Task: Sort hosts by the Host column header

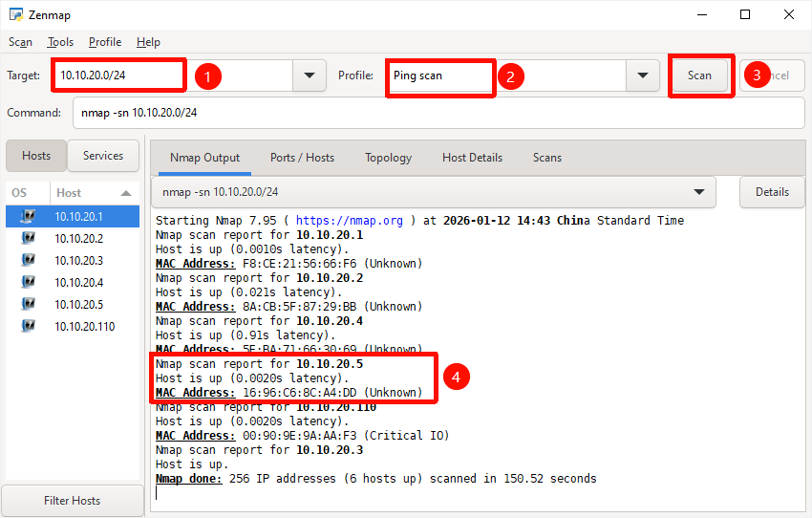Action: coord(94,193)
